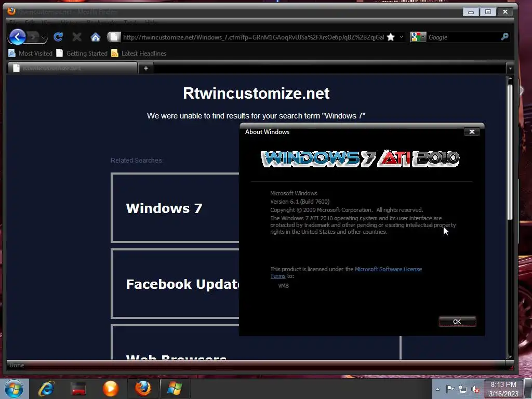The height and width of the screenshot is (399, 532).
Task: Click the licensee name VM8
Action: [x=283, y=286]
